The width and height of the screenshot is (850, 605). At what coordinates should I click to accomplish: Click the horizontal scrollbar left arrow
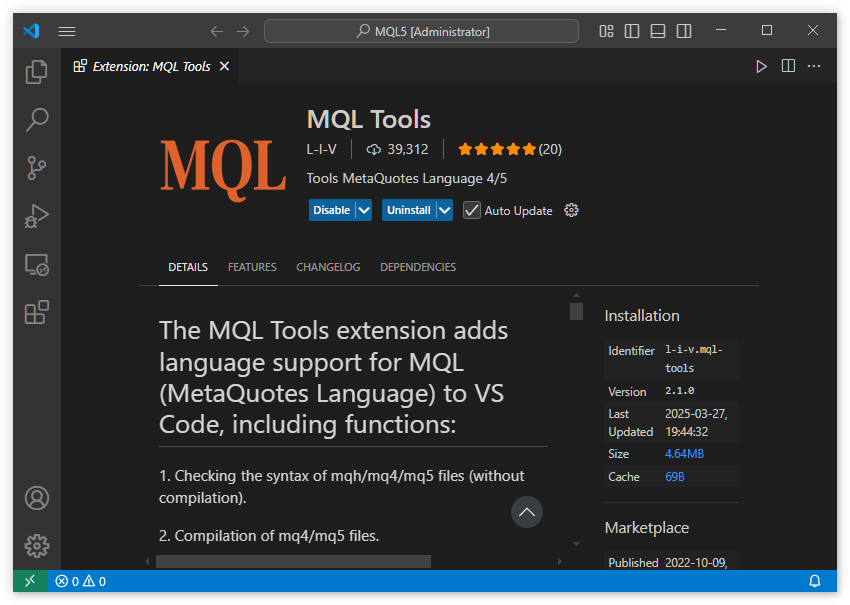(x=147, y=562)
